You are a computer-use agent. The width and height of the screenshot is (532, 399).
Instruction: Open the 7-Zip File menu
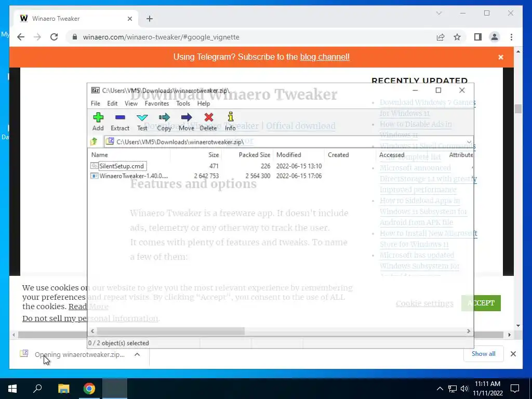tap(96, 103)
